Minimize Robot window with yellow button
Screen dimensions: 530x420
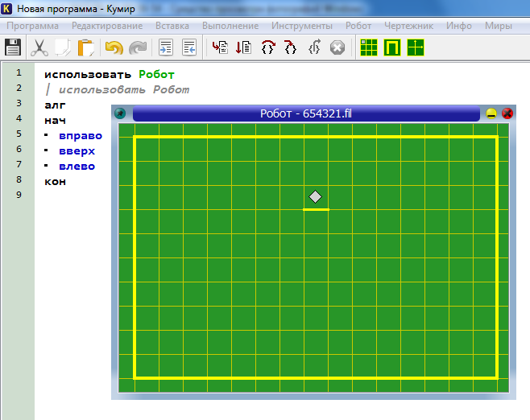491,113
